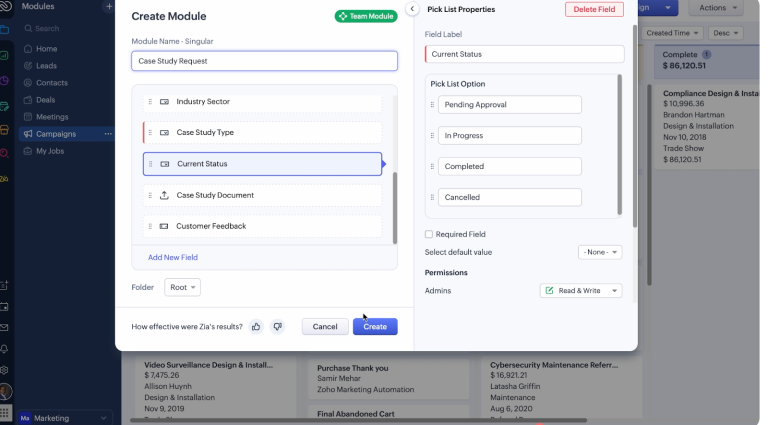Click the Team Module badge
Screen dimensions: 768x425
pyautogui.click(x=366, y=16)
